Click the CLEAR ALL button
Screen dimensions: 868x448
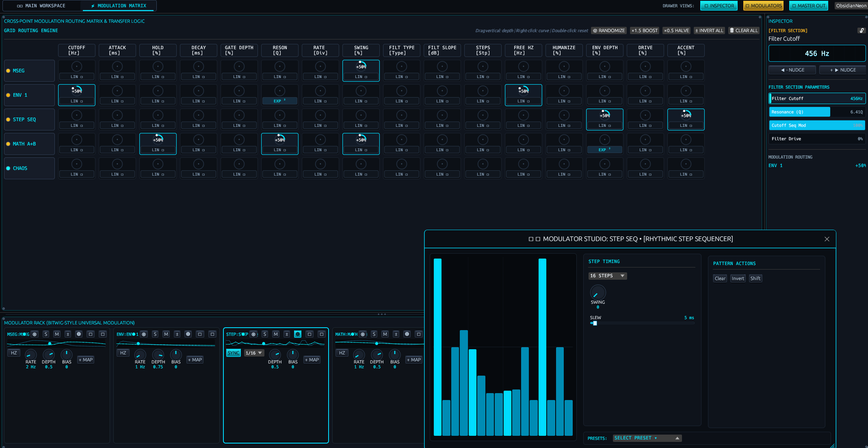tap(744, 30)
